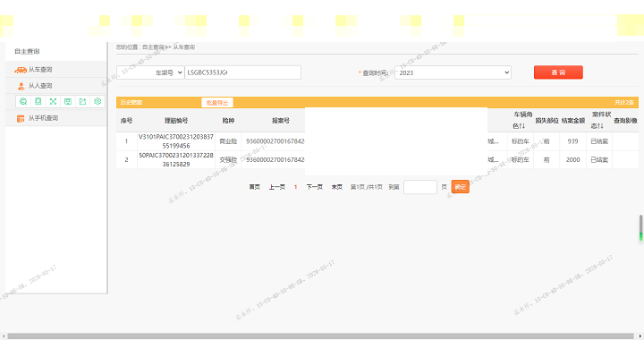
Task: Click the 历史赔案 panel title
Action: [131, 103]
